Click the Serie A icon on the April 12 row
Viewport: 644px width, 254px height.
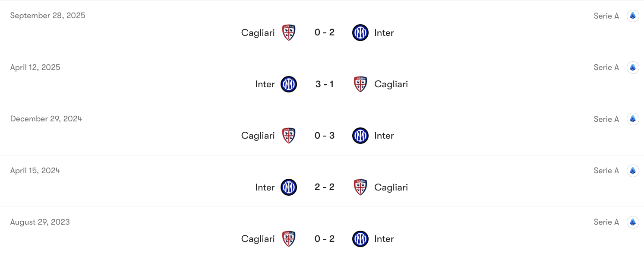[633, 67]
